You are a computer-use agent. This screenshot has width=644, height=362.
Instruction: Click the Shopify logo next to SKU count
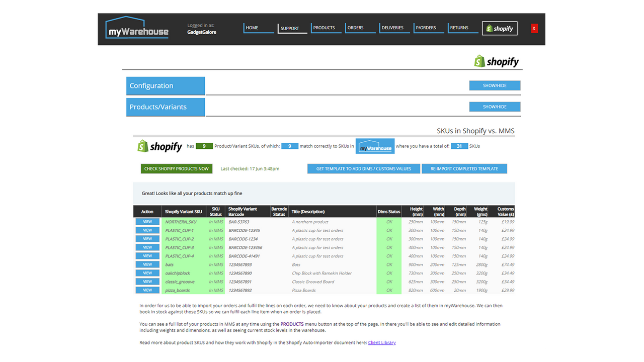tap(160, 146)
